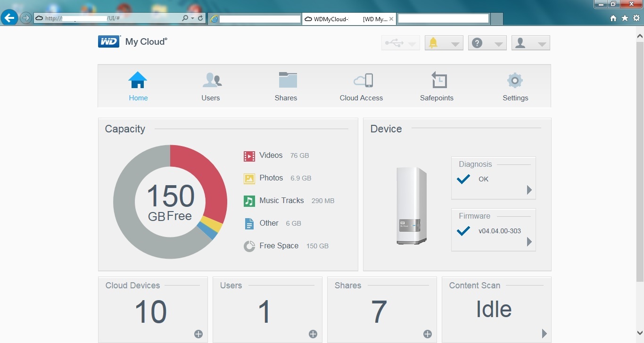Image resolution: width=644 pixels, height=343 pixels.
Task: Click the Videos 76 GB value
Action: (300, 155)
